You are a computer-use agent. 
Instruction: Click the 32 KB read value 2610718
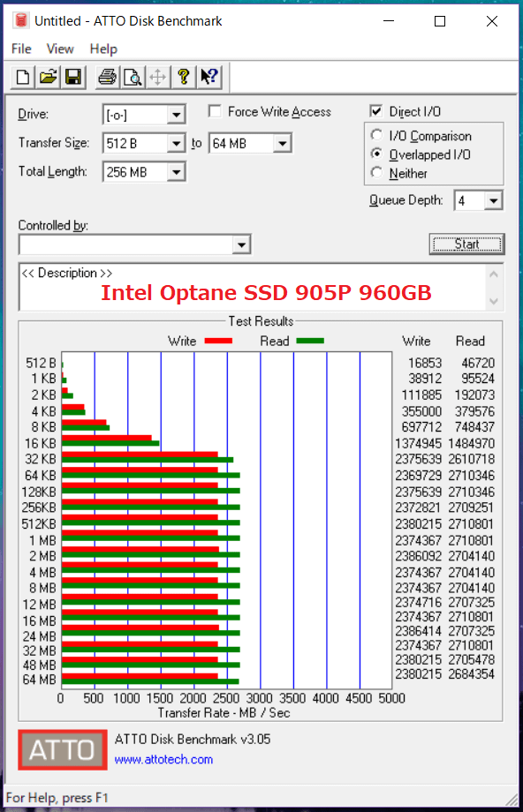point(471,459)
